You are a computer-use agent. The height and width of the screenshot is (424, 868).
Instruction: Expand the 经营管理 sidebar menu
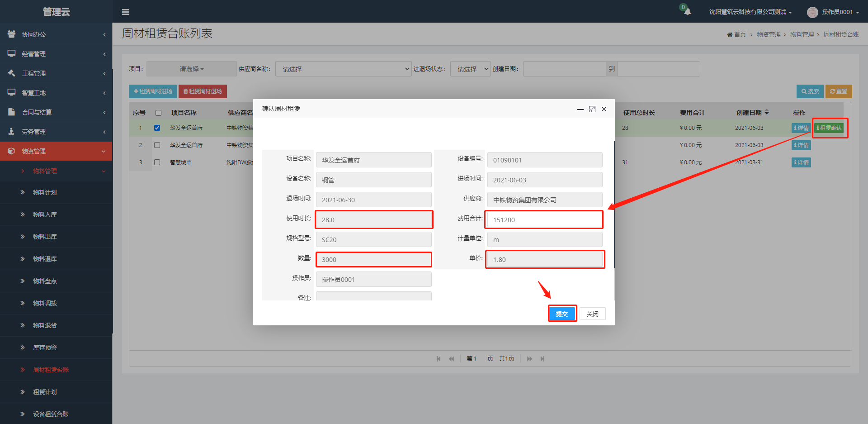click(56, 53)
